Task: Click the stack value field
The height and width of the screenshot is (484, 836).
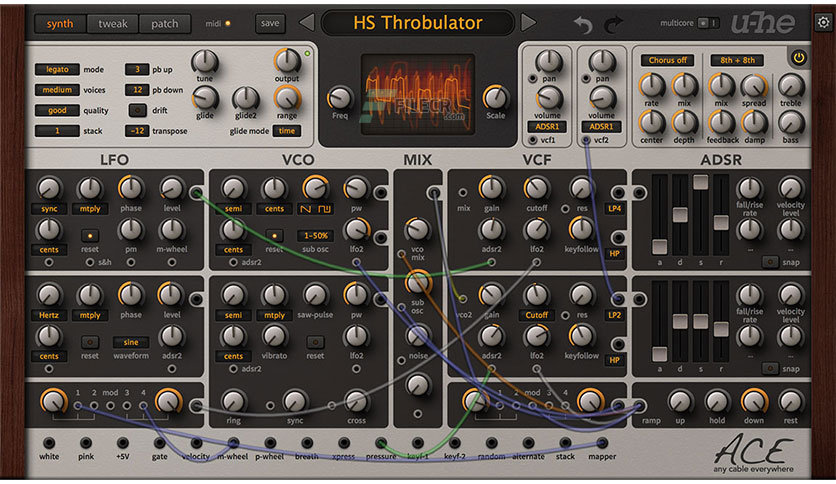Action: pyautogui.click(x=57, y=131)
